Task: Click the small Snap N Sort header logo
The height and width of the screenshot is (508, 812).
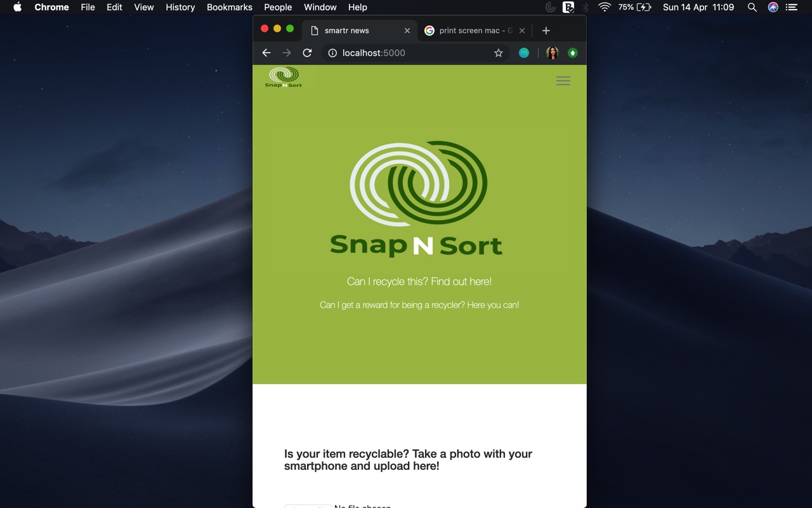Action: coord(284,77)
